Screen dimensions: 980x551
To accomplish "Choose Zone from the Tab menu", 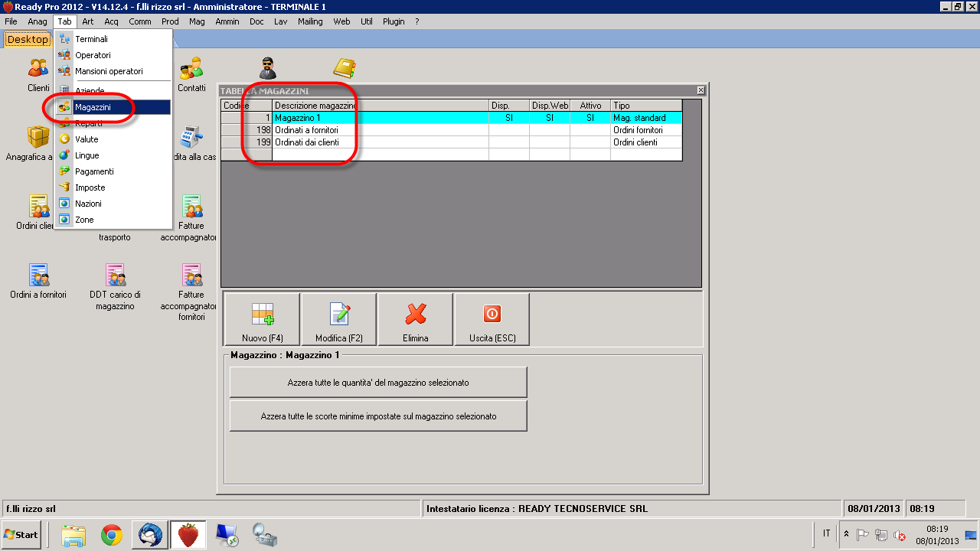I will [113, 220].
